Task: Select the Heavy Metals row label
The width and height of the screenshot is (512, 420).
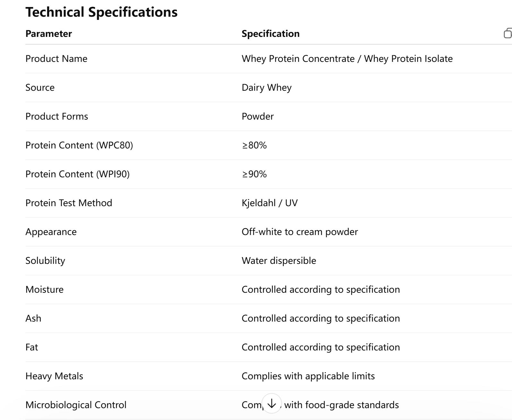Action: (x=54, y=376)
